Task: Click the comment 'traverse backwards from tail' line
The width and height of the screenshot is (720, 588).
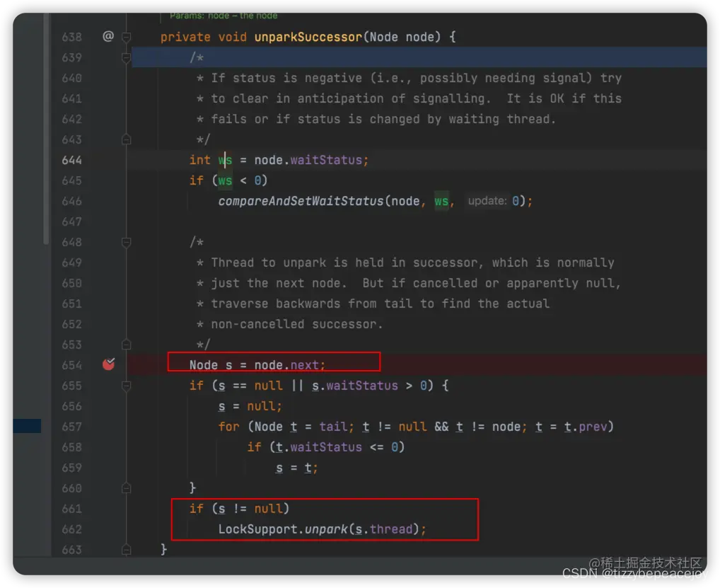Action: [x=373, y=304]
